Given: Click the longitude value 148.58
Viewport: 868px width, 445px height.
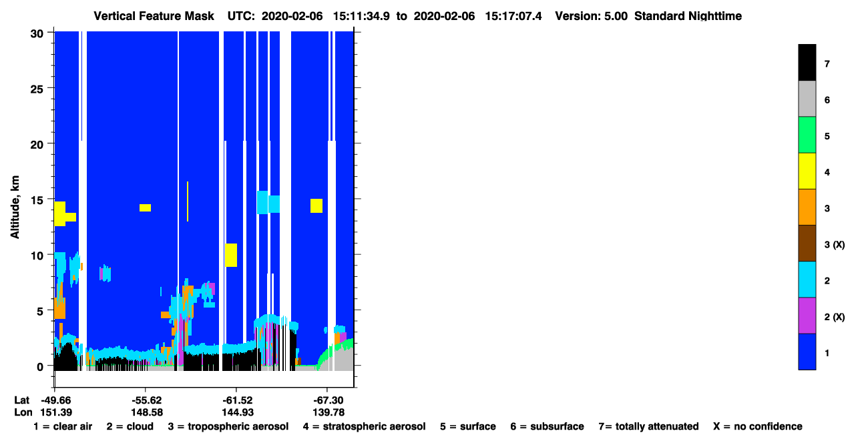Looking at the screenshot, I should point(146,412).
